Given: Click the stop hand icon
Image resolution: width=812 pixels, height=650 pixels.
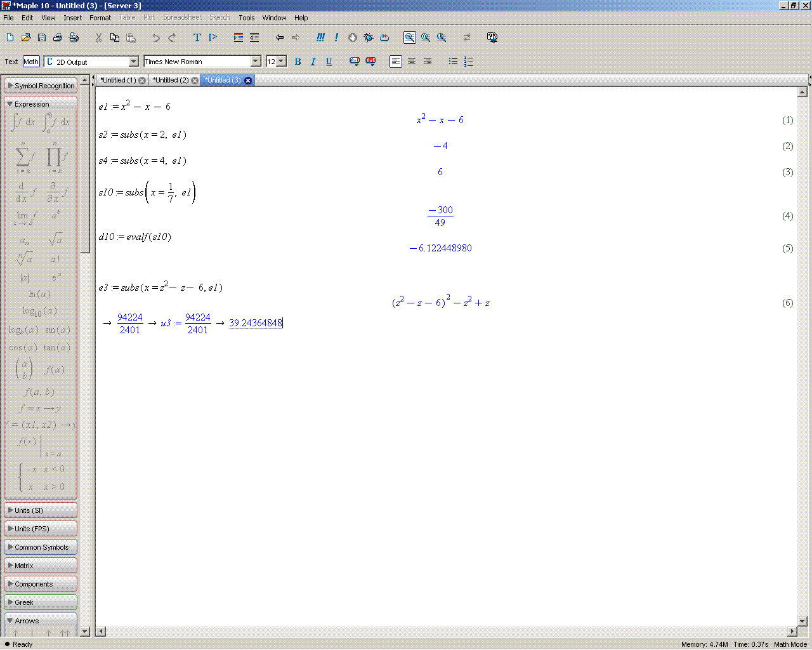Looking at the screenshot, I should [x=353, y=37].
